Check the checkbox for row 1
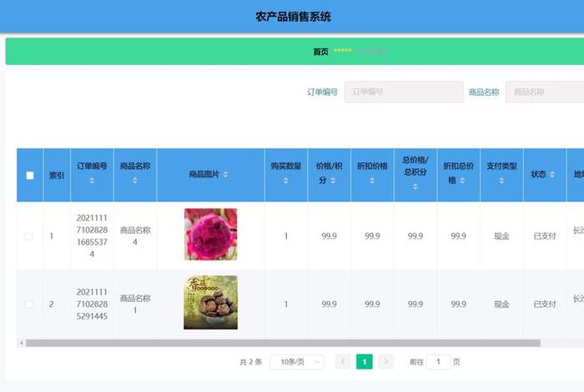The image size is (584, 392). (x=29, y=236)
